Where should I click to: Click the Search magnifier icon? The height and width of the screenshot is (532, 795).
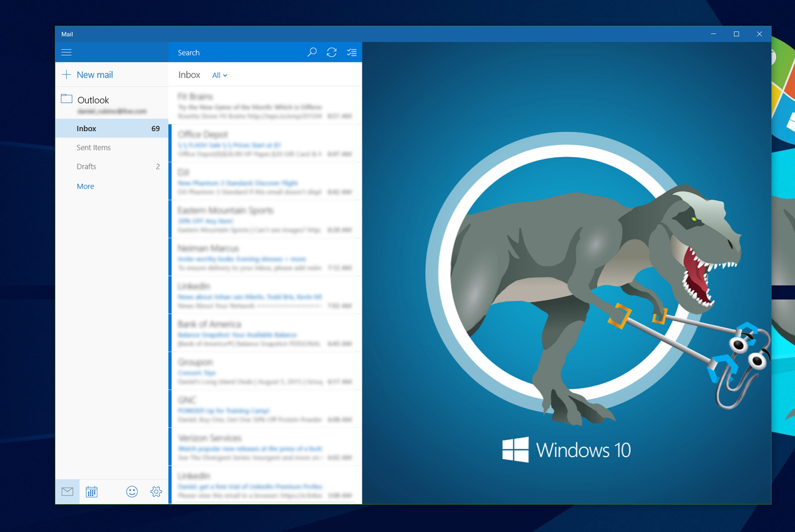[311, 52]
